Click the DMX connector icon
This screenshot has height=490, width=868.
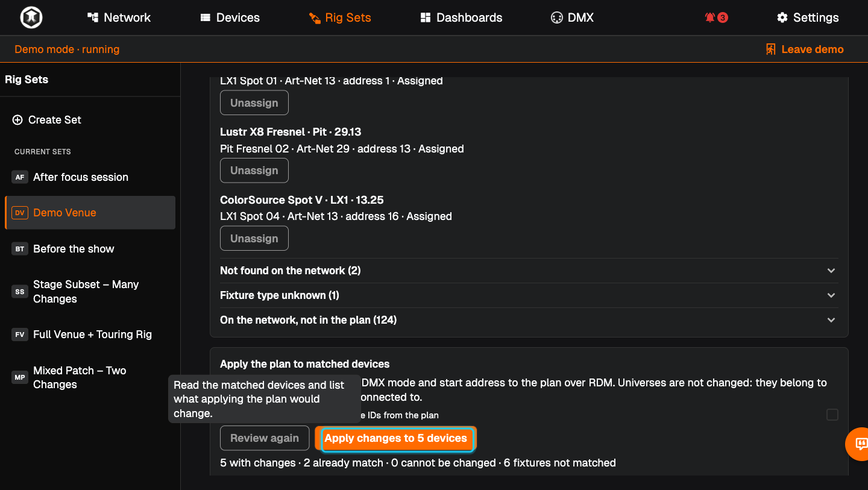pyautogui.click(x=557, y=17)
